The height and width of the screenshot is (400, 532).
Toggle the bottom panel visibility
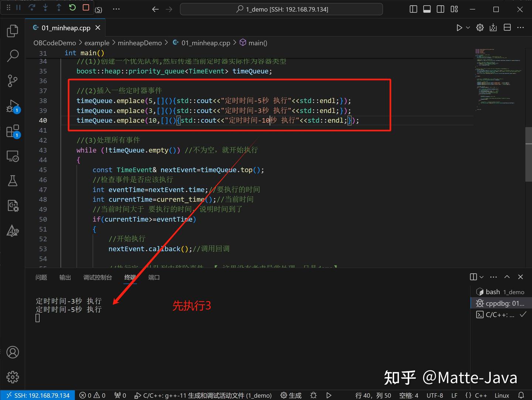(427, 9)
